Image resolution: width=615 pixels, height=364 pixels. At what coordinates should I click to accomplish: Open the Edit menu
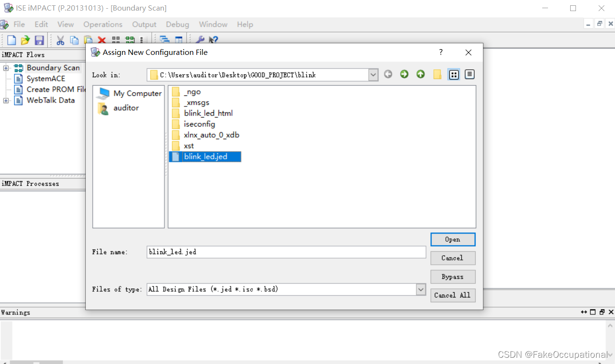(x=41, y=24)
